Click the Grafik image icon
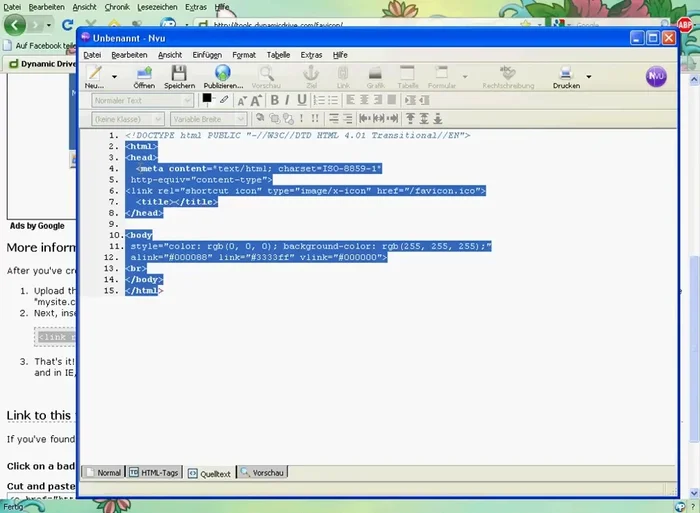 pyautogui.click(x=375, y=77)
